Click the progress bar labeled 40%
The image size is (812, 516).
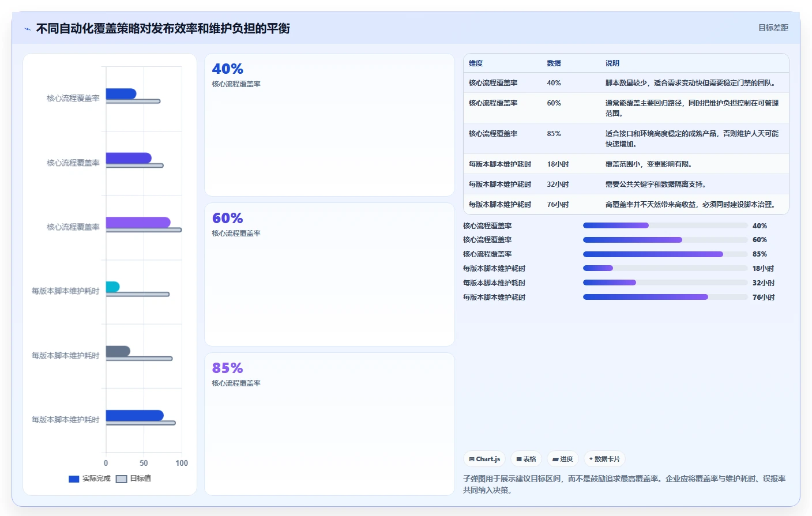[x=665, y=225]
